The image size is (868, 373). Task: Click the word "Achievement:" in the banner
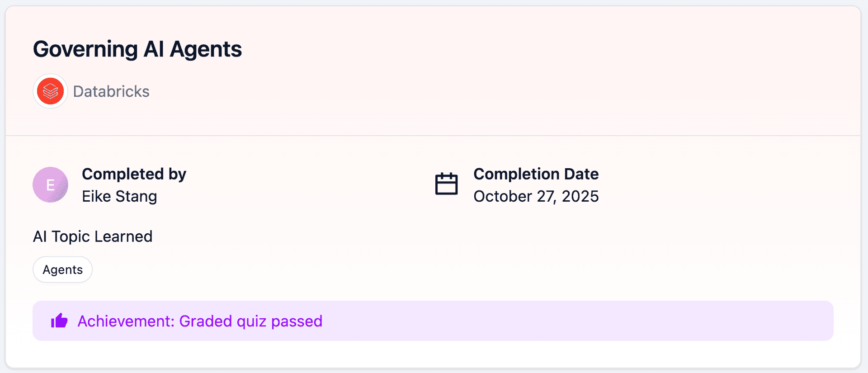[126, 321]
